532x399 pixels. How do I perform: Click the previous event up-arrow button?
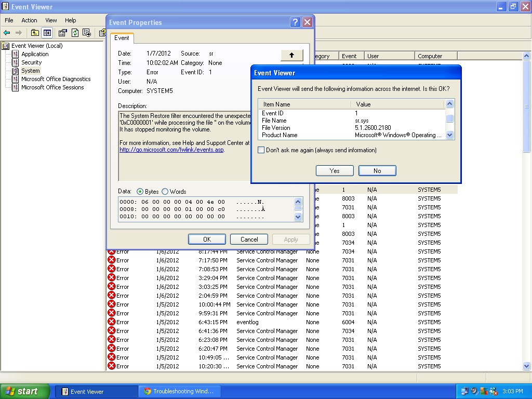(292, 55)
